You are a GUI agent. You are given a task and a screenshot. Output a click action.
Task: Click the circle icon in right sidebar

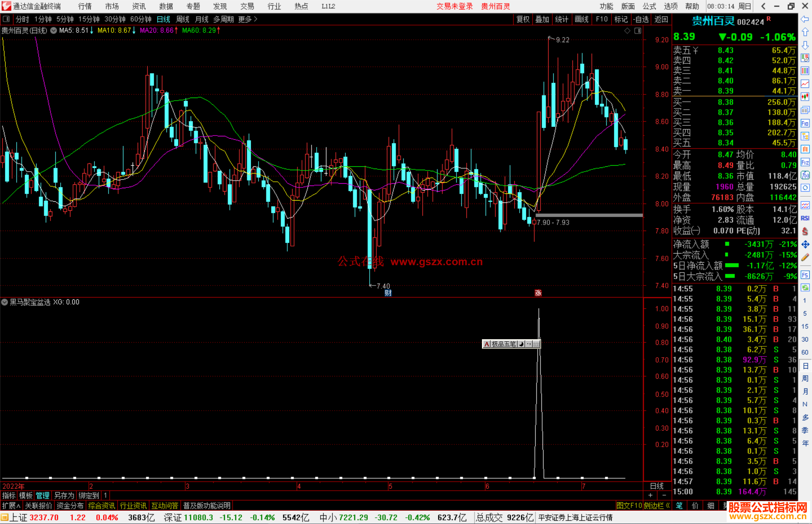[x=805, y=188]
